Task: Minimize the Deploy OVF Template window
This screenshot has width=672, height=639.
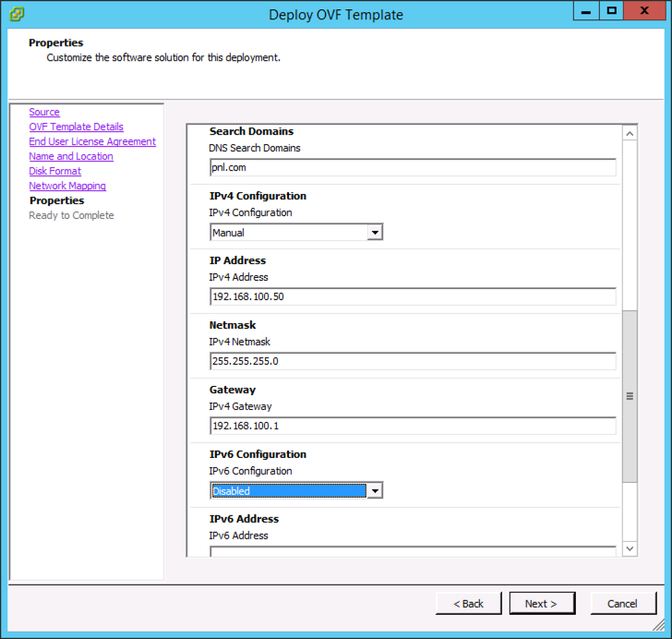Action: 586,11
